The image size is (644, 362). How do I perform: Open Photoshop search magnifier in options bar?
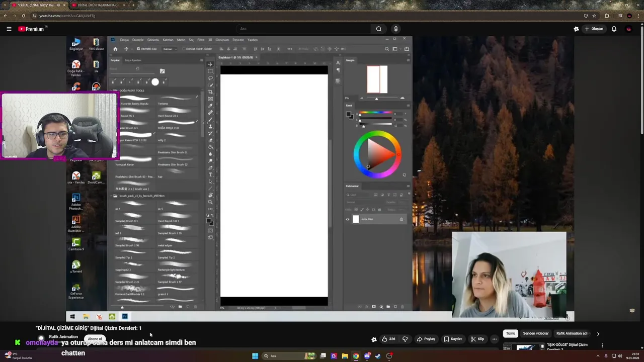point(387,49)
